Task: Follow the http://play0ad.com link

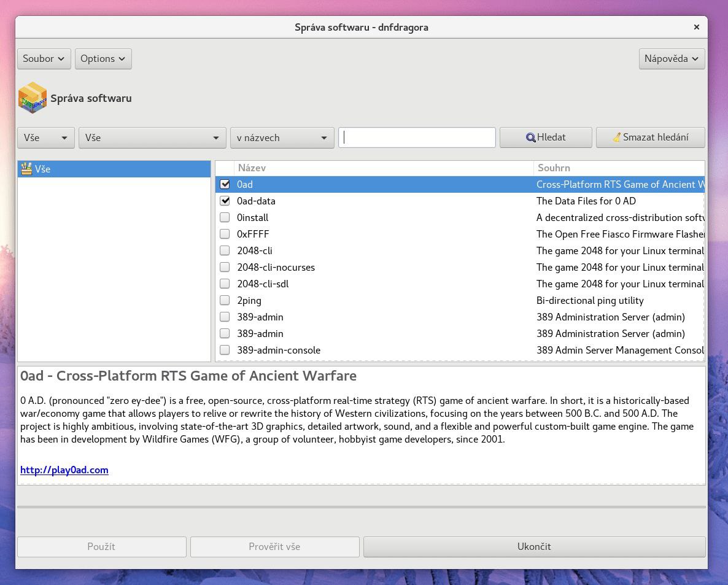Action: tap(64, 470)
